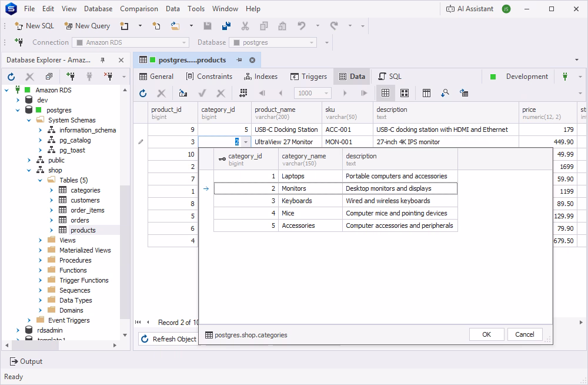Switch to card view mode
Screen dimensions: 588x385
pos(405,93)
